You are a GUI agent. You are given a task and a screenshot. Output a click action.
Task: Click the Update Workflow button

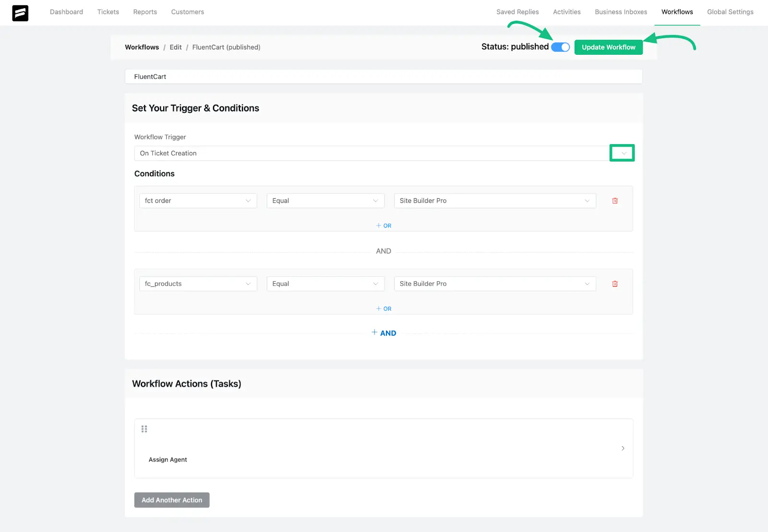(x=608, y=47)
